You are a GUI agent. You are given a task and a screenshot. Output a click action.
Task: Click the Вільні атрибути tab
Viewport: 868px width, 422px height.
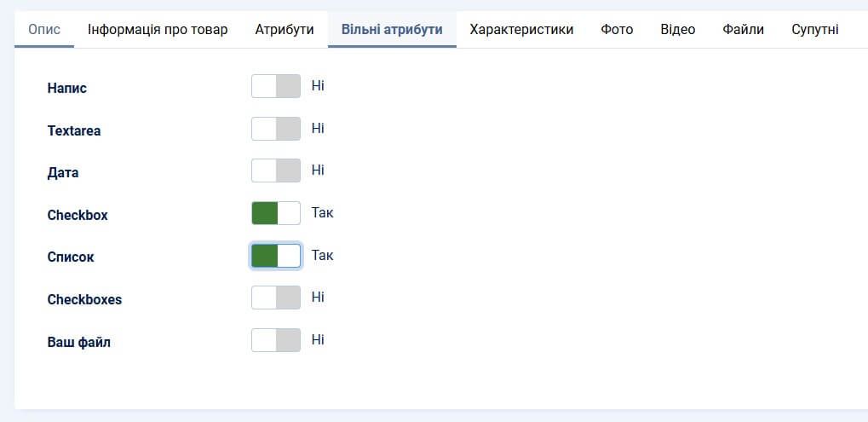[x=392, y=30]
